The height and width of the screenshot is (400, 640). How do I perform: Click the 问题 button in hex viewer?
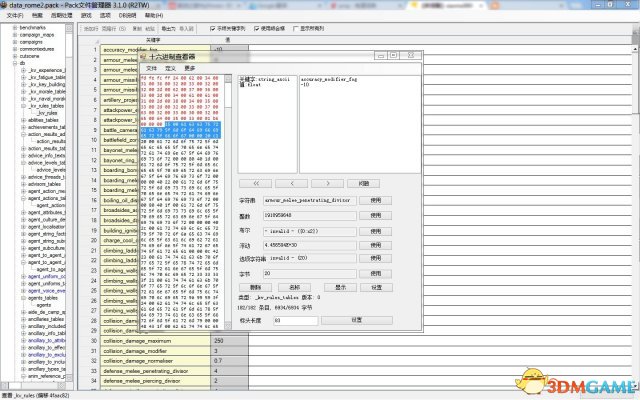362,184
